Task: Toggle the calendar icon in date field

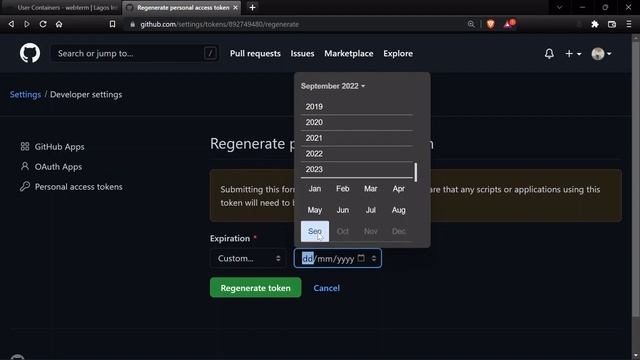Action: pyautogui.click(x=361, y=258)
